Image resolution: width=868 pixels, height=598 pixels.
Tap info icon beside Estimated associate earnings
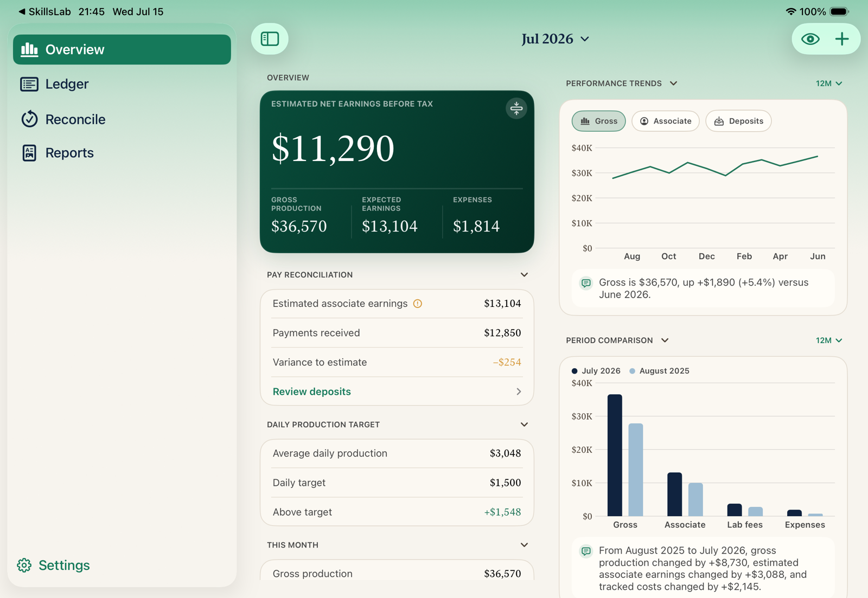(x=418, y=304)
